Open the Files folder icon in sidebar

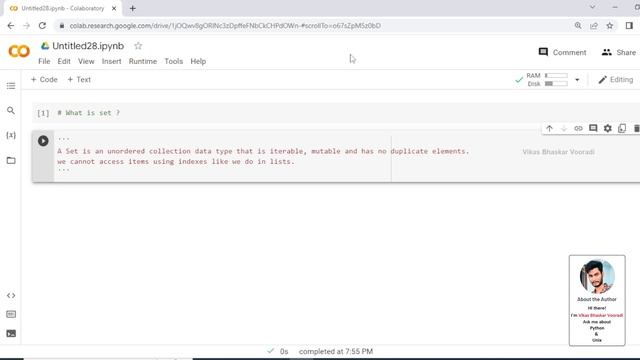coord(11,160)
